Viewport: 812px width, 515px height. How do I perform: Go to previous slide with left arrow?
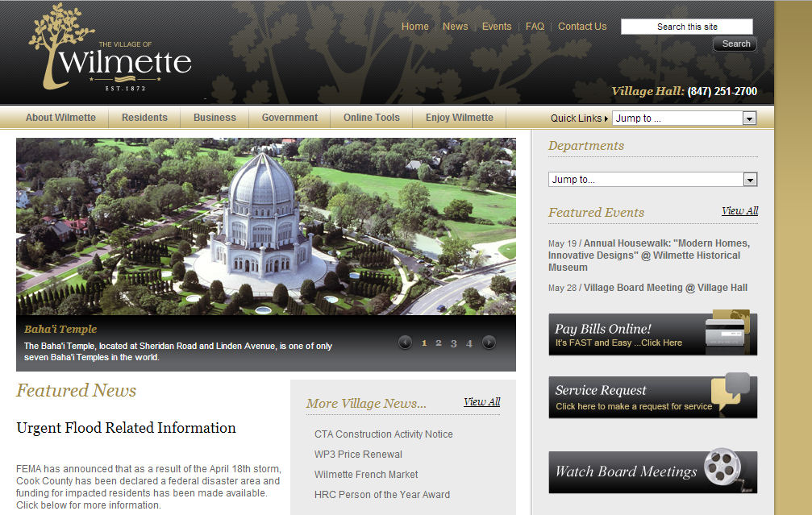[x=405, y=343]
